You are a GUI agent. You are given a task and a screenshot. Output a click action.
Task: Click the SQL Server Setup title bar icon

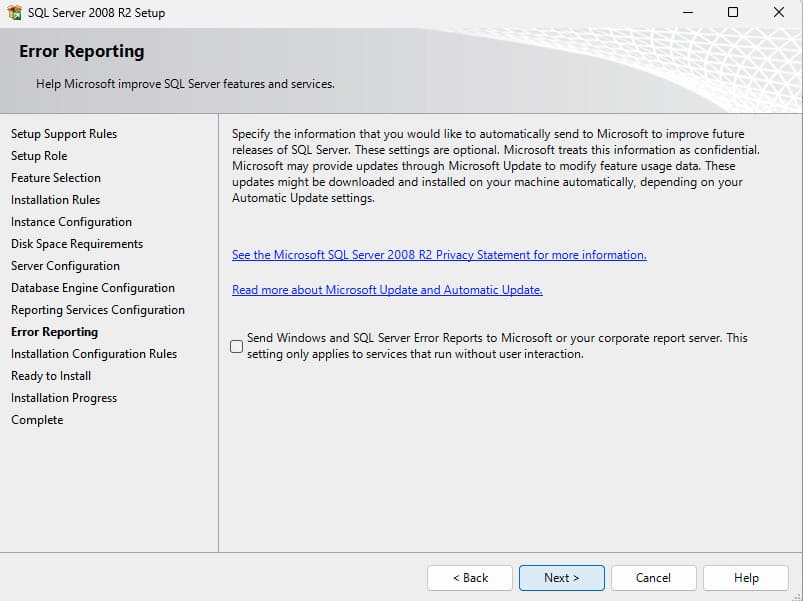[x=14, y=13]
